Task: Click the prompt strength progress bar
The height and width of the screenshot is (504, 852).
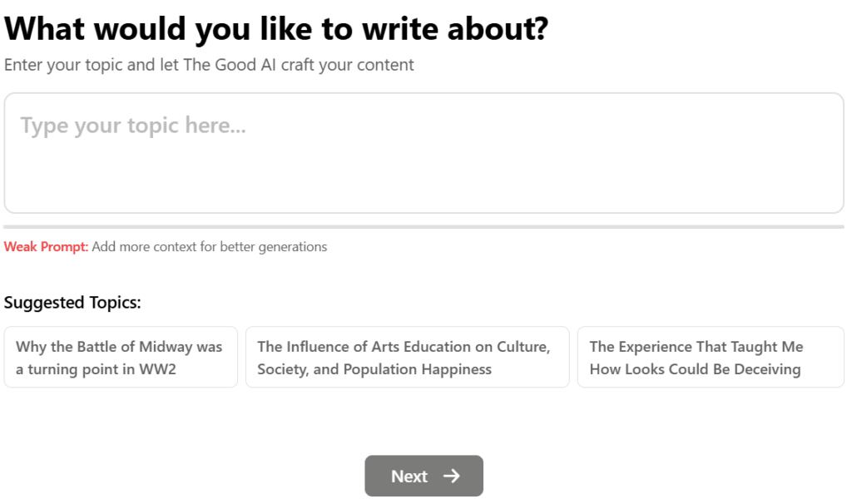Action: (424, 225)
